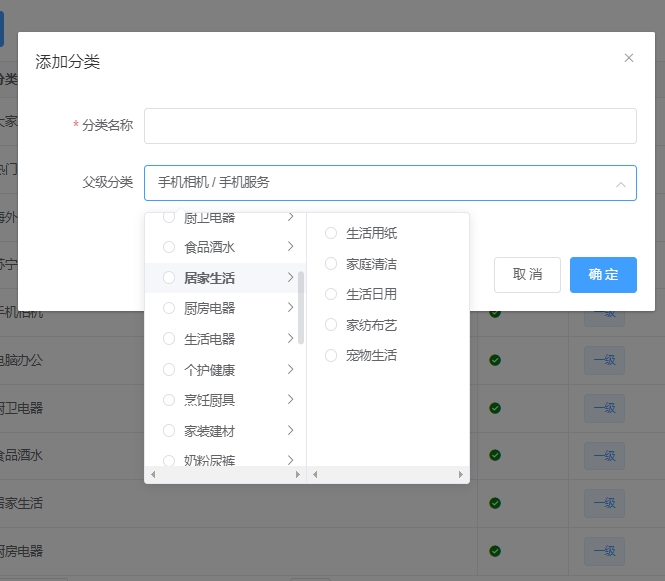Click 食品酒水 cell in background table

tap(21, 455)
